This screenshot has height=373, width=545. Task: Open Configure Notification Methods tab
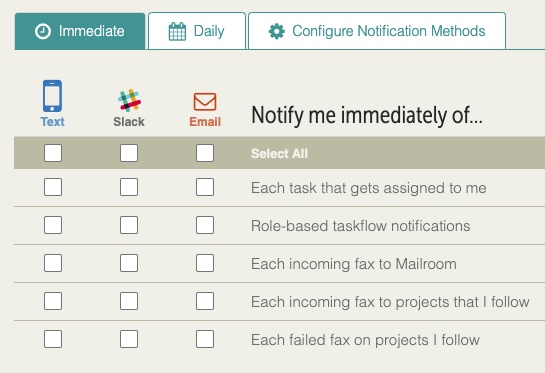377,31
